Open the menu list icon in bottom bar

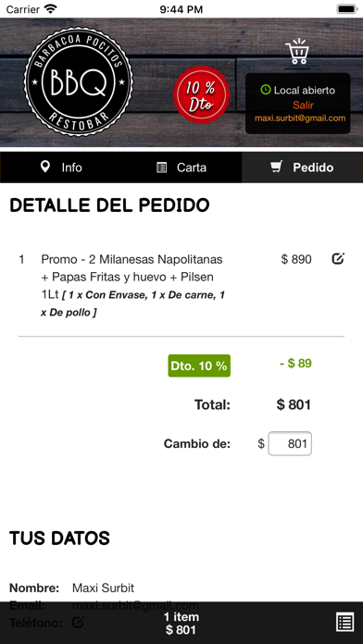344,622
